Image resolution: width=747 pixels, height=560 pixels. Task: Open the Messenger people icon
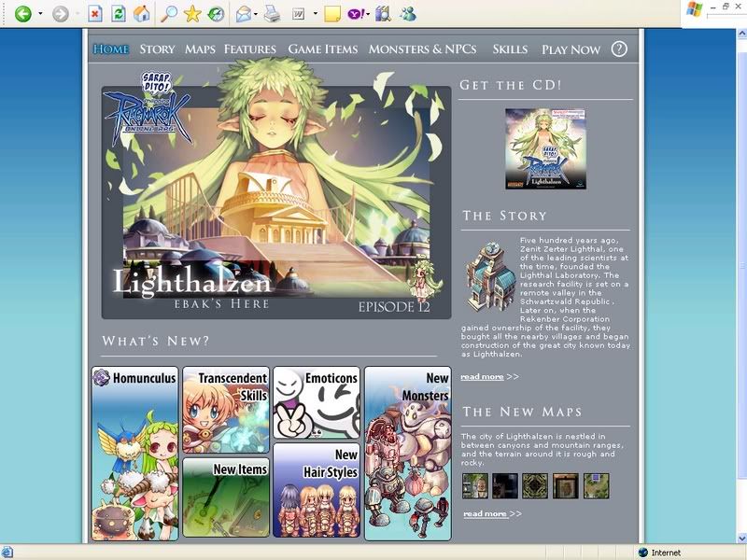click(408, 14)
